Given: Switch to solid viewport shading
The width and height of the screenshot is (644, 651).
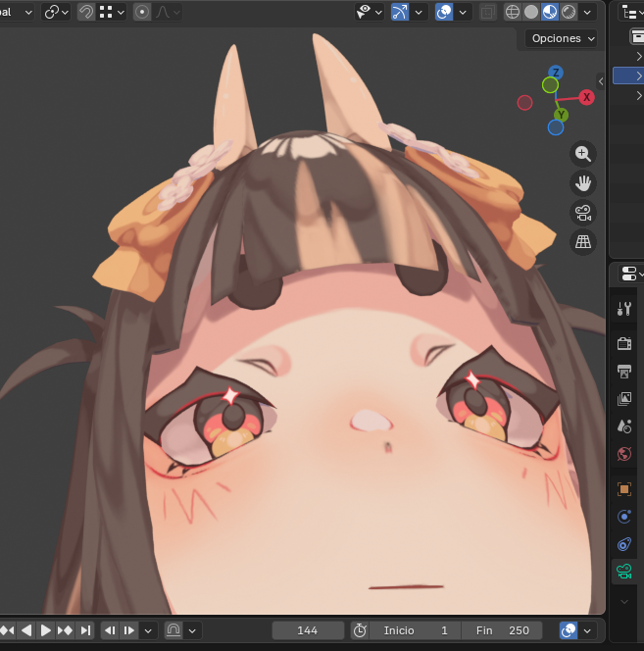Looking at the screenshot, I should pyautogui.click(x=531, y=13).
